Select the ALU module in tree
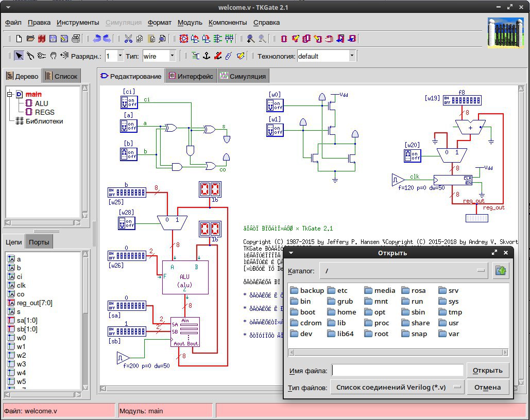The image size is (530, 420). pos(37,103)
